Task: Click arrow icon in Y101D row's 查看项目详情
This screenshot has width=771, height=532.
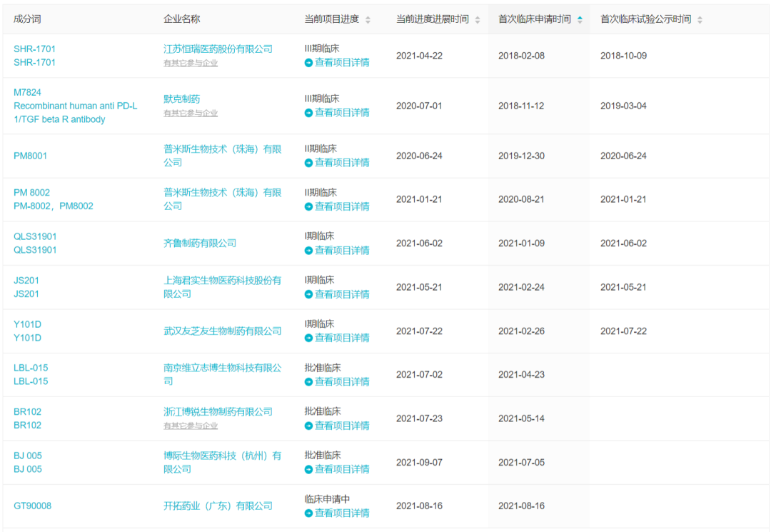Action: pos(309,338)
